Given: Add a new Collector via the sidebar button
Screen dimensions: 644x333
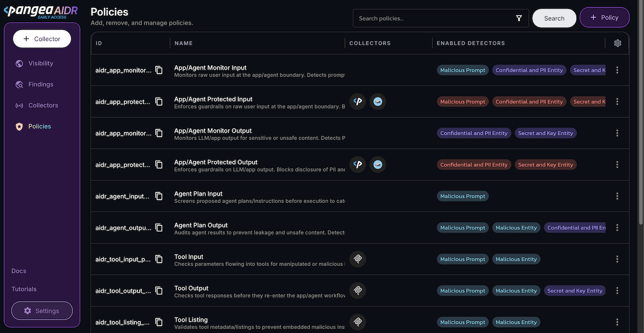Looking at the screenshot, I should (x=42, y=39).
